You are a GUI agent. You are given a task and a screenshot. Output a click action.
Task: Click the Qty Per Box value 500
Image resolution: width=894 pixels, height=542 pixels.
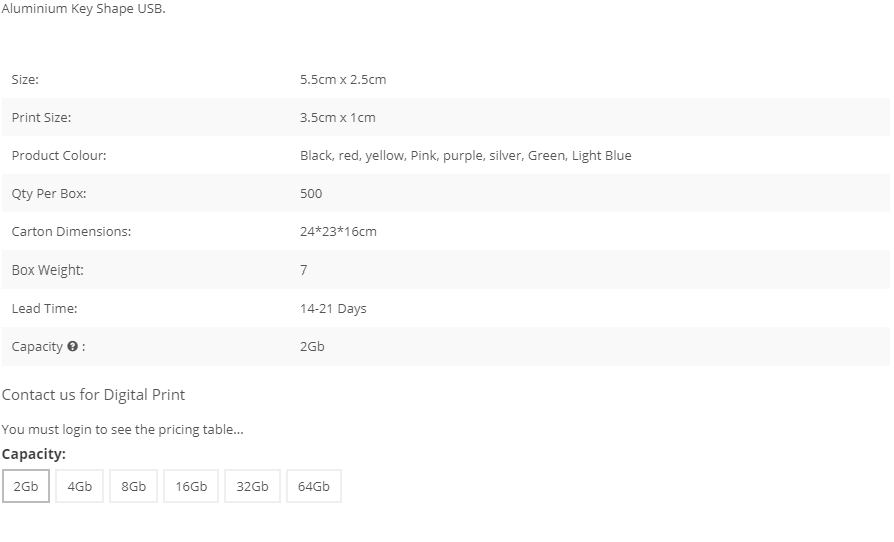[311, 193]
